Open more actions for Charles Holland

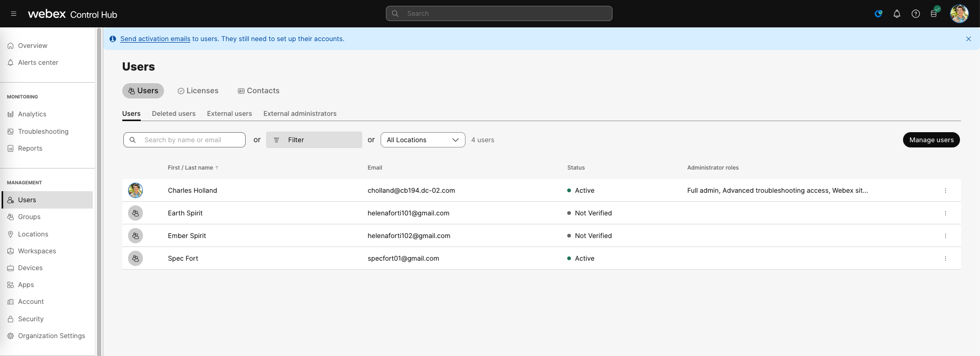945,191
